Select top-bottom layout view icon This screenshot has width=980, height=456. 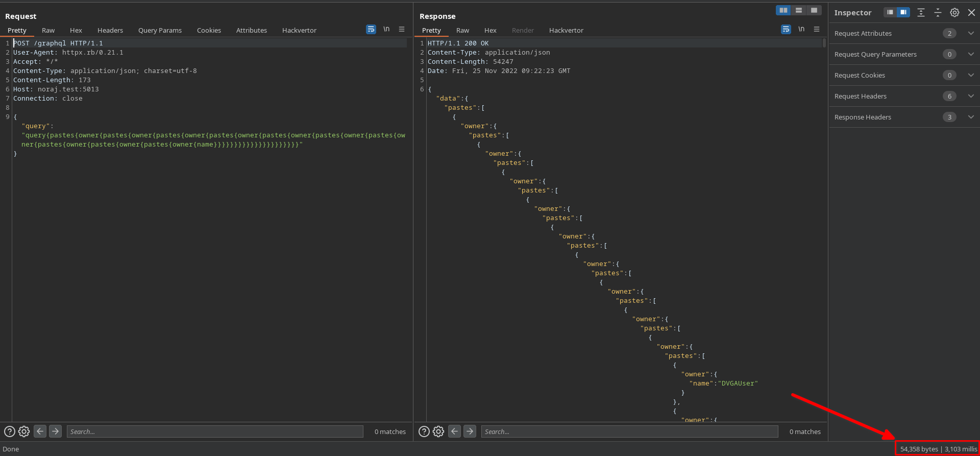[x=799, y=10]
